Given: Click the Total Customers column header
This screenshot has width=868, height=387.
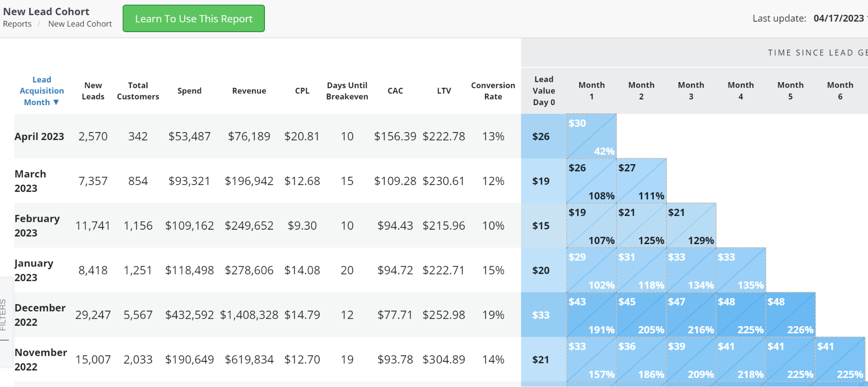Looking at the screenshot, I should pyautogui.click(x=138, y=91).
